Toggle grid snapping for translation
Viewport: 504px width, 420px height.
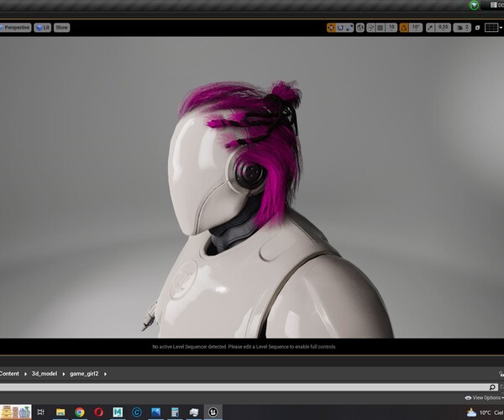381,28
